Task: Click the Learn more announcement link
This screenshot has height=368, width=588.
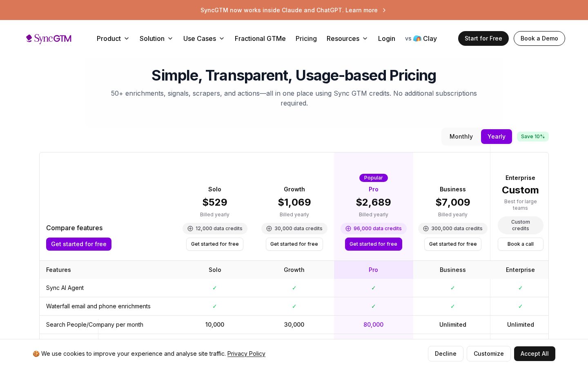Action: click(361, 10)
